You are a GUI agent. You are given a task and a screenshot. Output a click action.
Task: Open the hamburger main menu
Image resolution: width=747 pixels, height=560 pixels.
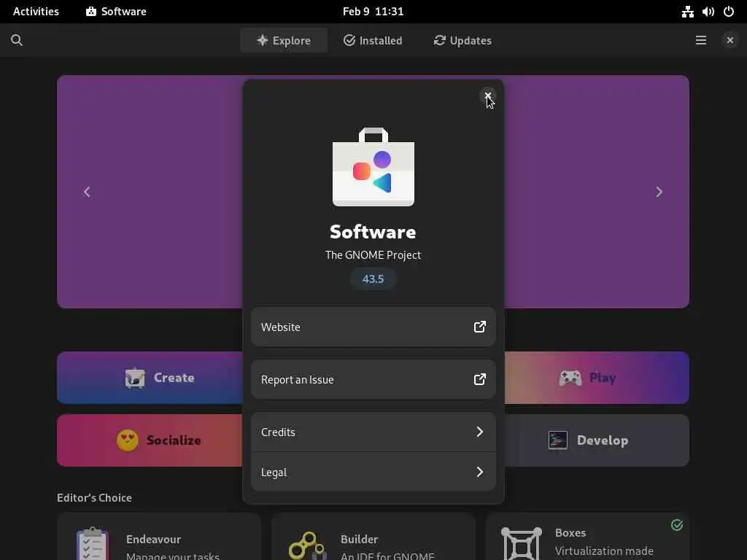701,41
